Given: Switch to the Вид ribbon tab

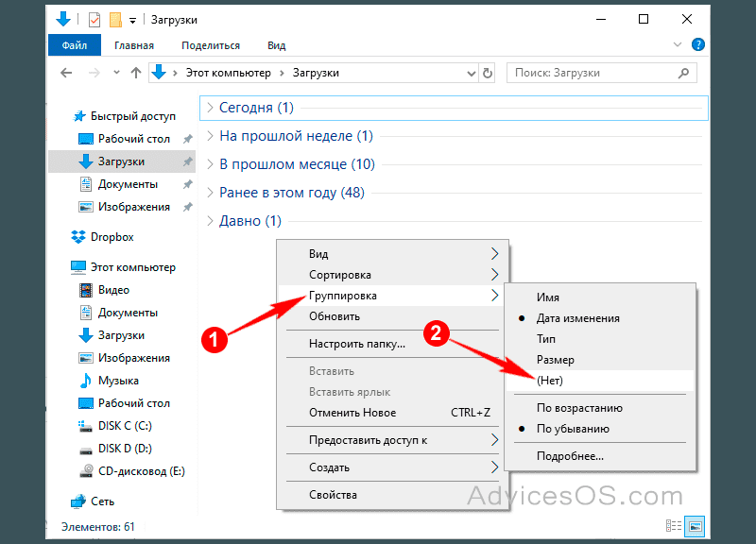Looking at the screenshot, I should coord(276,45).
